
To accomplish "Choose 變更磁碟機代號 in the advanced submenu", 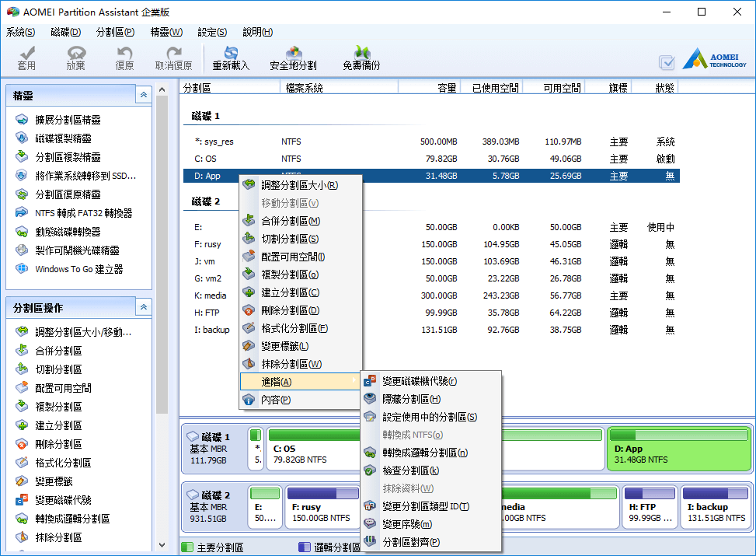I will (x=431, y=381).
